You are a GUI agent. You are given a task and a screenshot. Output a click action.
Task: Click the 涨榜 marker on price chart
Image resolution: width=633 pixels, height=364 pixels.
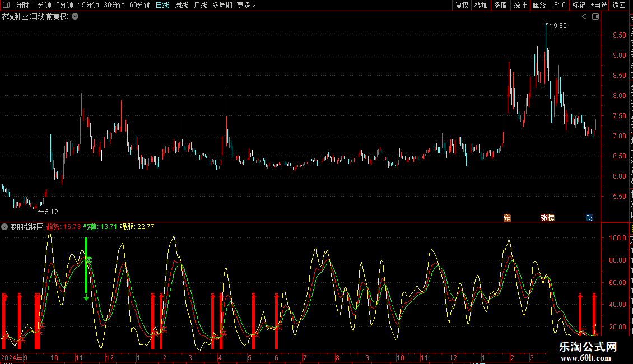tap(547, 218)
